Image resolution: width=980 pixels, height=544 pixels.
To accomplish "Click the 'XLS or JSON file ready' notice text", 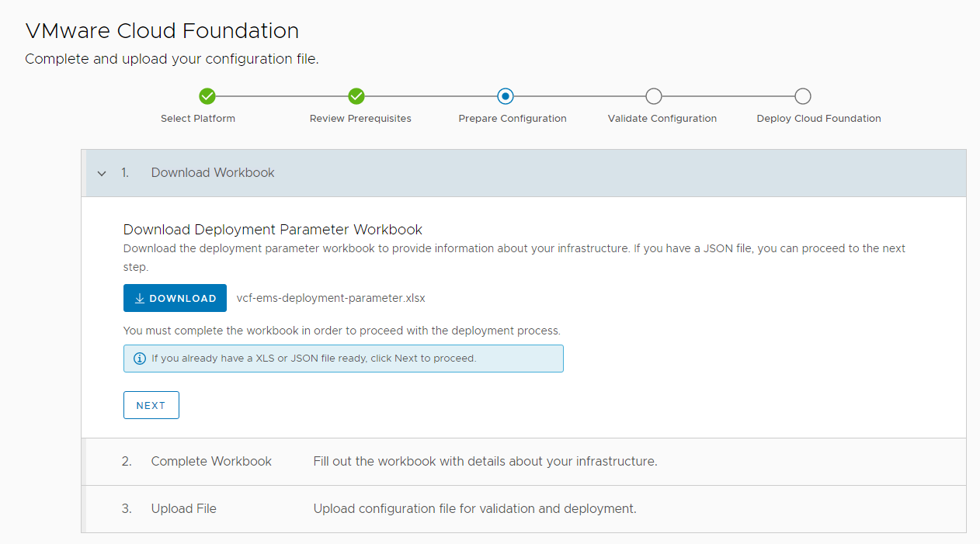I will pyautogui.click(x=314, y=359).
